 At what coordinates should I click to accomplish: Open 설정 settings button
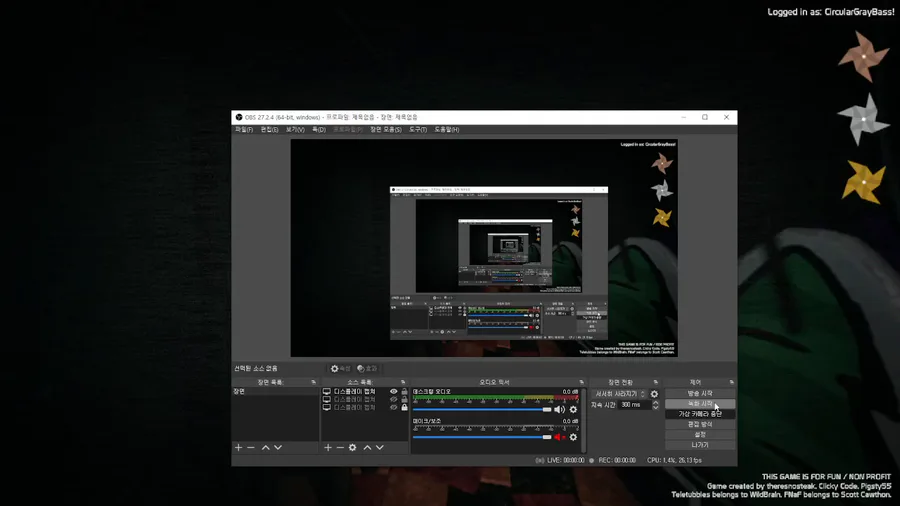[700, 435]
